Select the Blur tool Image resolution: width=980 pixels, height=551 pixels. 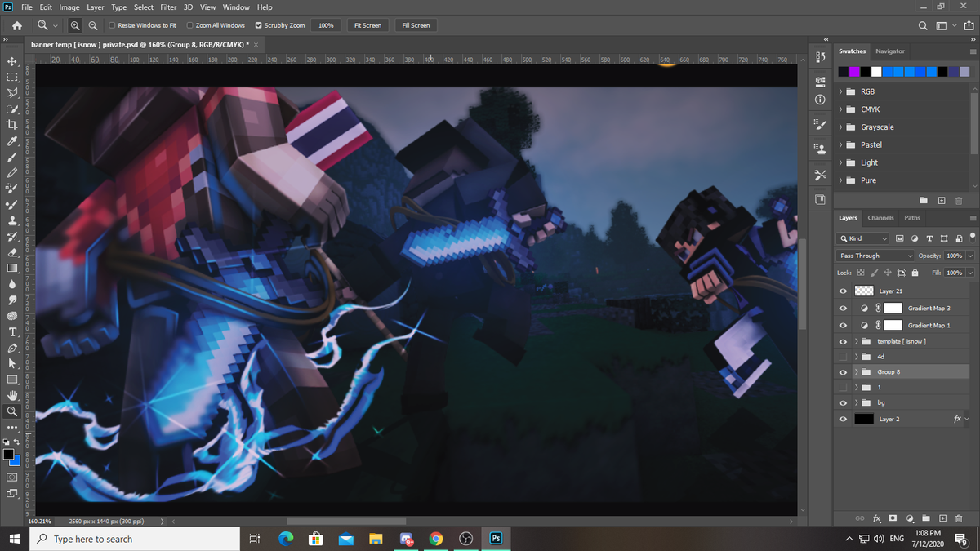pyautogui.click(x=12, y=284)
